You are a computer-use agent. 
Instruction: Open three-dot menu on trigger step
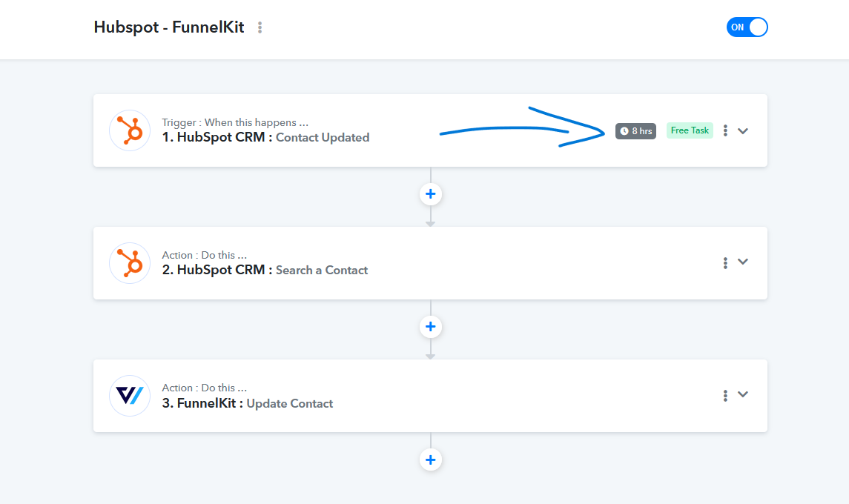[725, 130]
